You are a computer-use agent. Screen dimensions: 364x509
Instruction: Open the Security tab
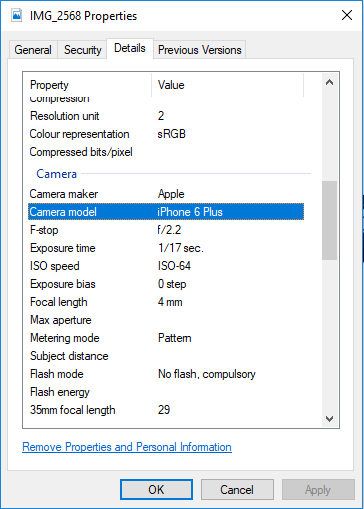tap(83, 50)
